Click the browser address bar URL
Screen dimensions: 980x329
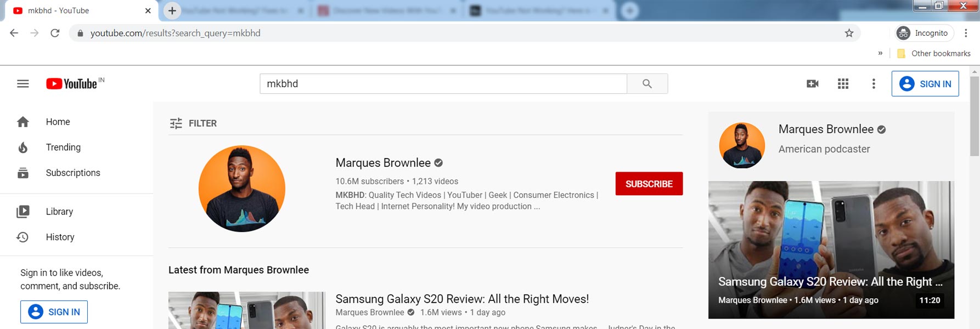tap(176, 33)
